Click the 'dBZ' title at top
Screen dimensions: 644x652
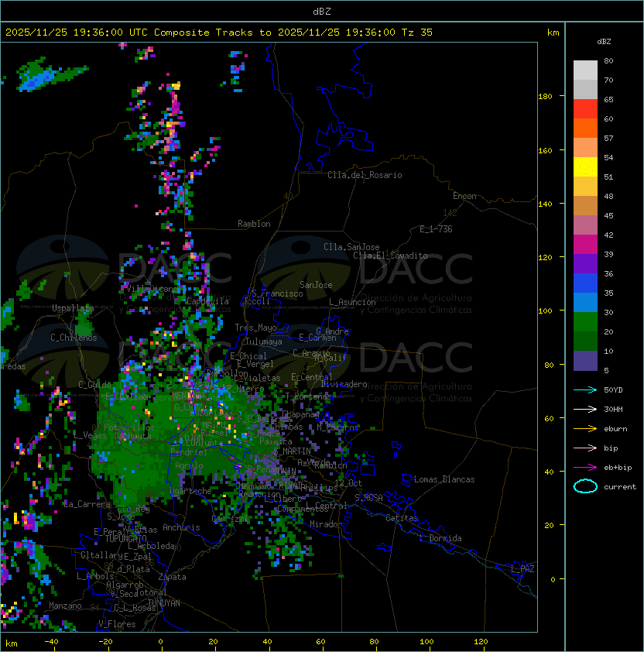pyautogui.click(x=322, y=11)
